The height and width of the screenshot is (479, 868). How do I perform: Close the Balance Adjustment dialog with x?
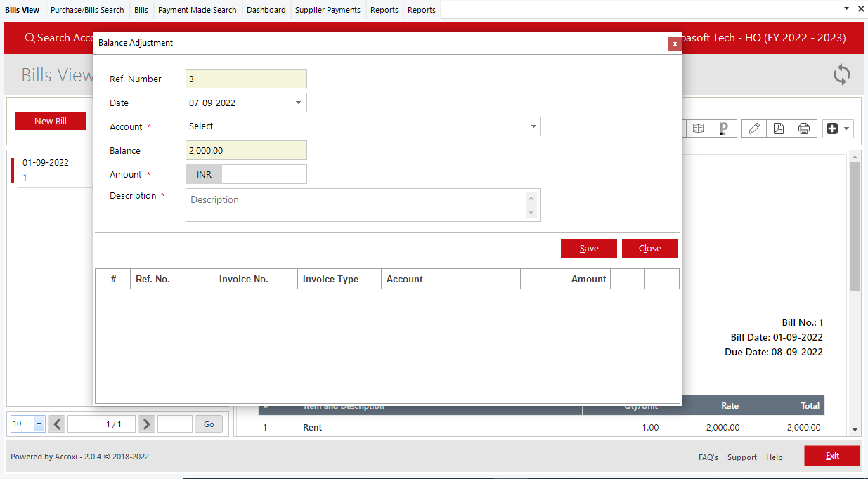[x=675, y=44]
